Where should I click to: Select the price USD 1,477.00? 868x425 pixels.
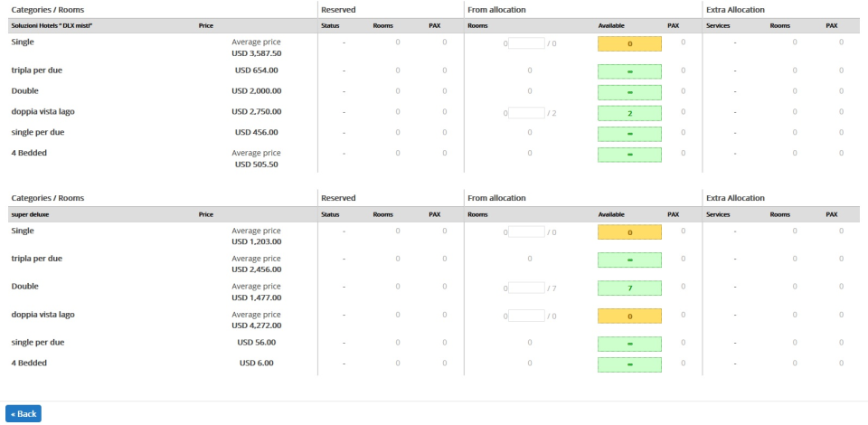[256, 297]
